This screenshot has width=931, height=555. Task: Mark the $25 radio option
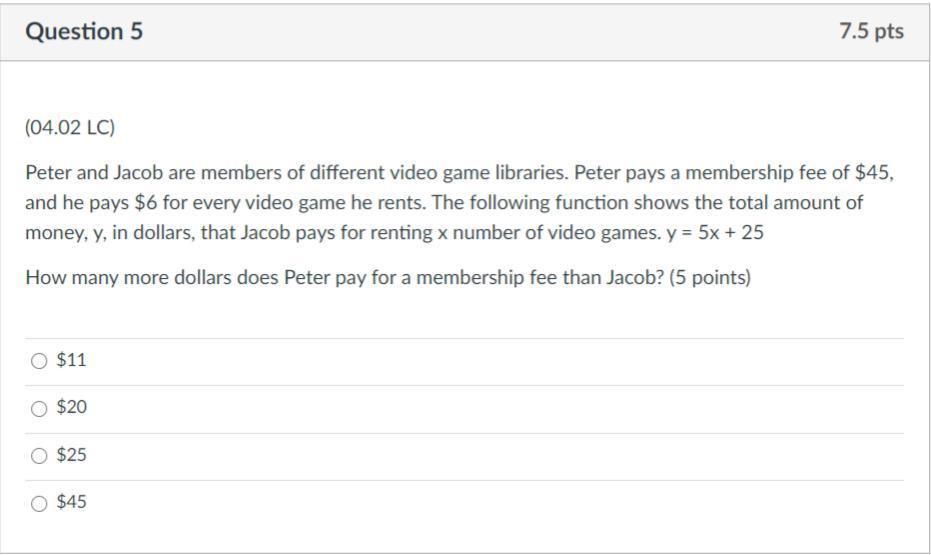[39, 456]
